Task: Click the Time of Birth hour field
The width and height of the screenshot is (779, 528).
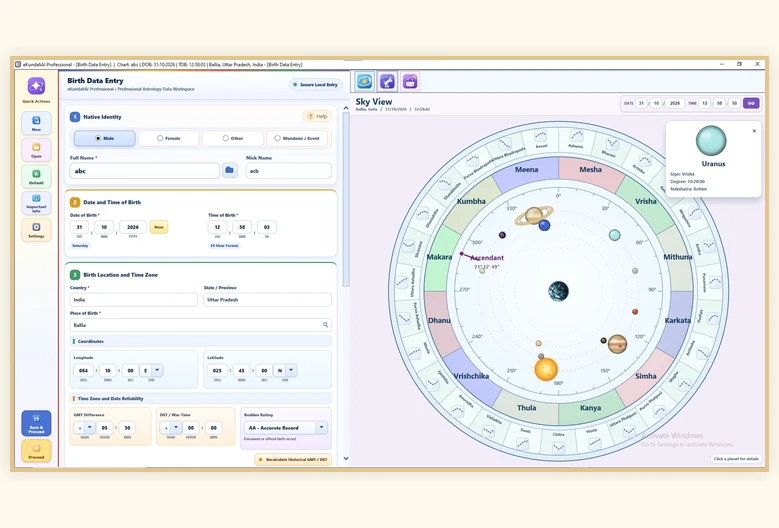Action: [217, 227]
